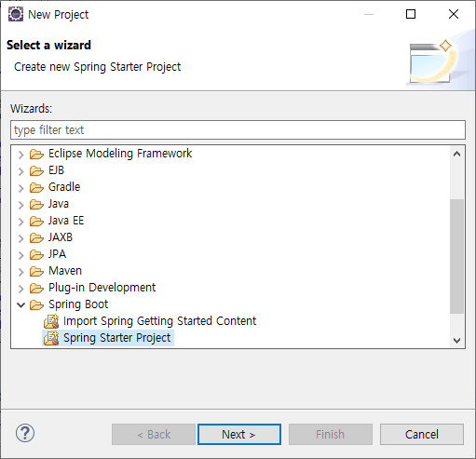Select Spring Starter Project entry
Screen dimensions: 476x459
pos(117,338)
